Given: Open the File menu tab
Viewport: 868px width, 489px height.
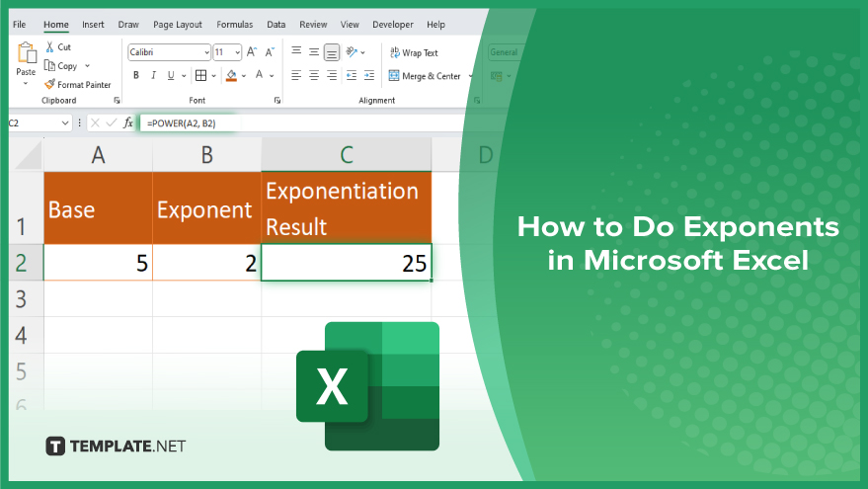Looking at the screenshot, I should [x=20, y=25].
